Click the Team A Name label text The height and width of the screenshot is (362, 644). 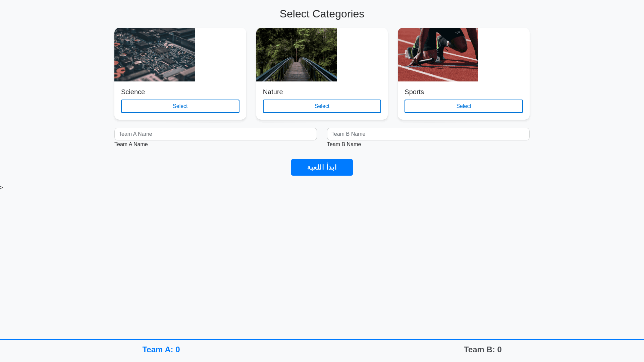pyautogui.click(x=131, y=144)
